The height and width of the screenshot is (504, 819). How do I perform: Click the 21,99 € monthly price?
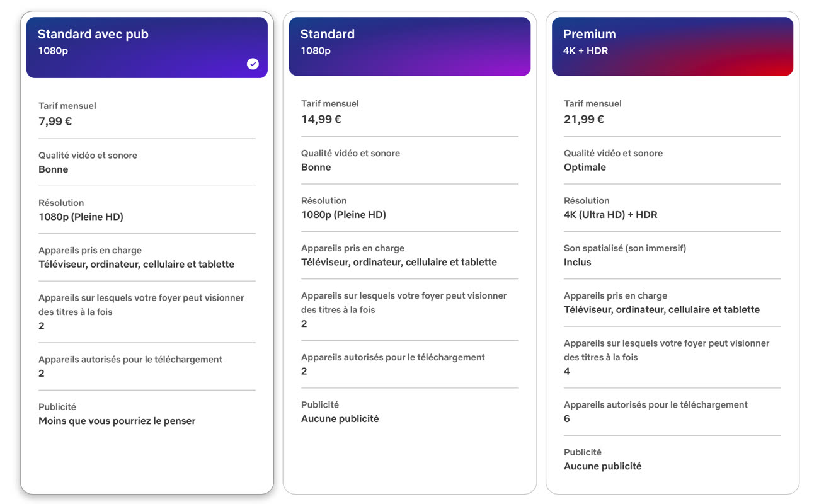click(584, 119)
